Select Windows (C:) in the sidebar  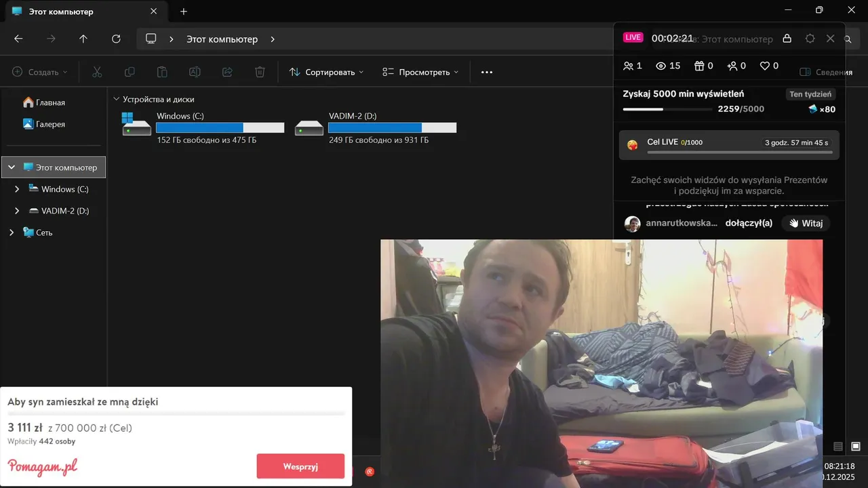[x=58, y=189]
